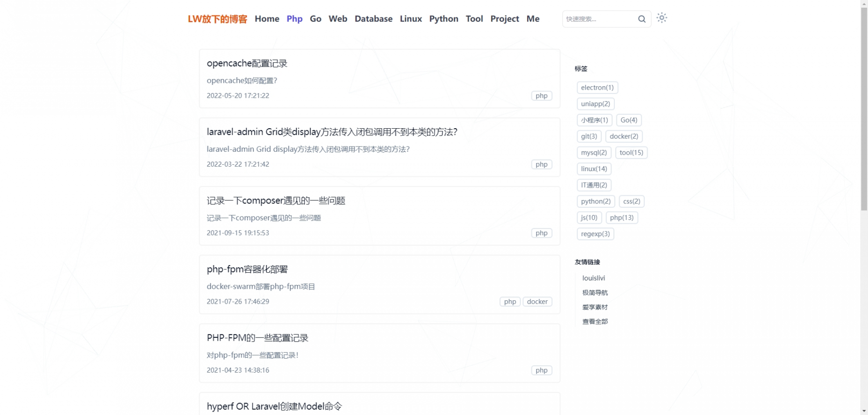Click php tag on php-fpm容器化部署 post
The width and height of the screenshot is (868, 415).
coord(510,302)
